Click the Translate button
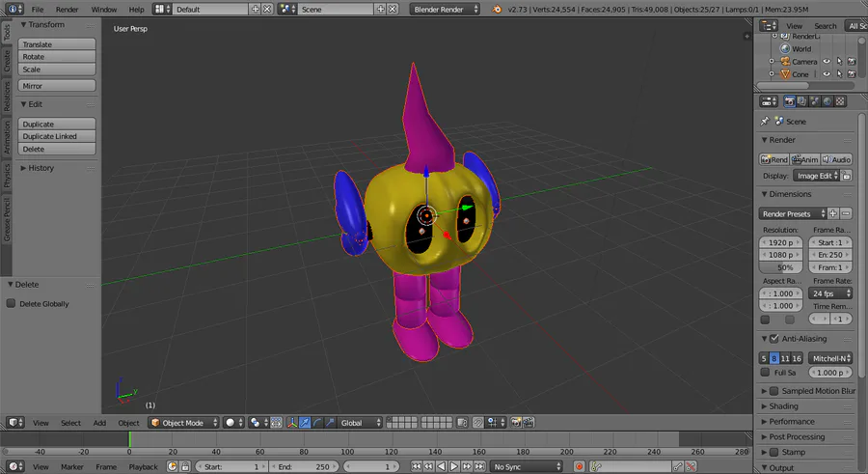Screen dimensions: 868x474 (57, 43)
